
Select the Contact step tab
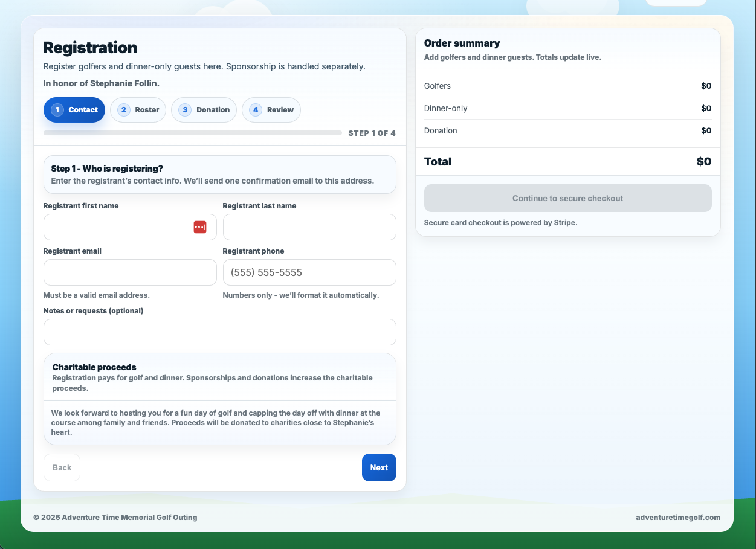click(74, 110)
